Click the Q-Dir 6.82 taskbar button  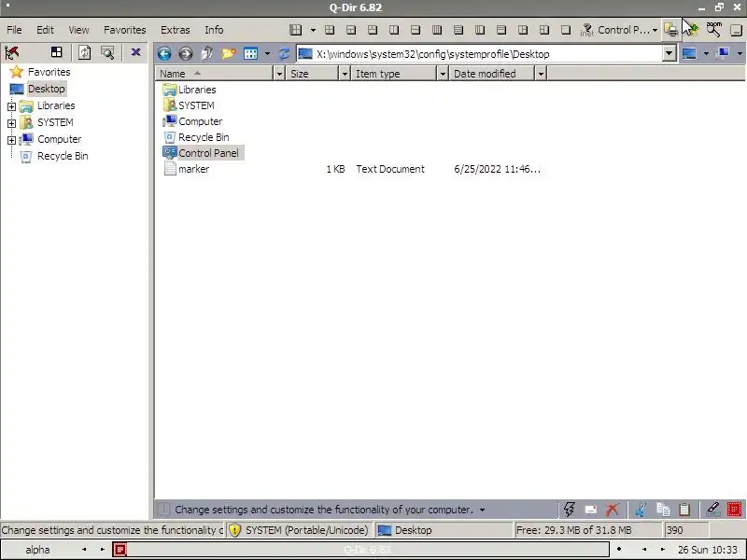click(360, 550)
